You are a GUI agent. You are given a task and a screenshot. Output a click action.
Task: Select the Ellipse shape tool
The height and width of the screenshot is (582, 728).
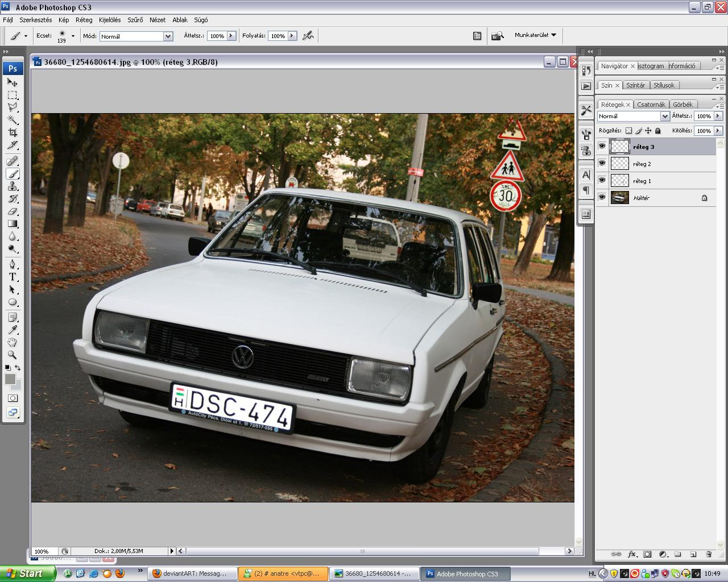tap(13, 302)
